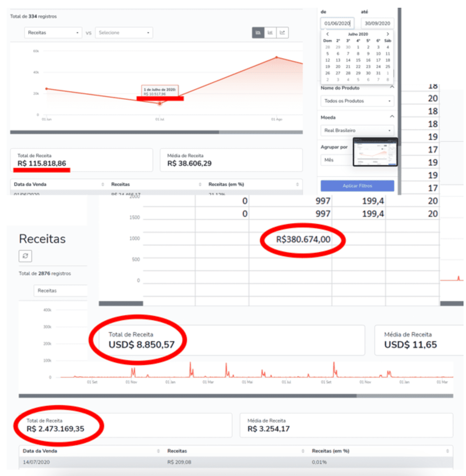Screen dimensions: 466x476
Task: Click the scrollbar below the top revenue chart
Action: tap(156, 132)
